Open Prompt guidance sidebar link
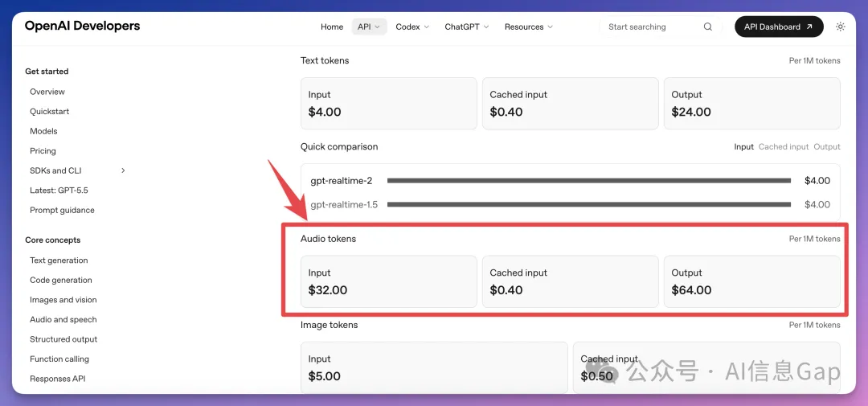This screenshot has height=406, width=868. (x=63, y=211)
